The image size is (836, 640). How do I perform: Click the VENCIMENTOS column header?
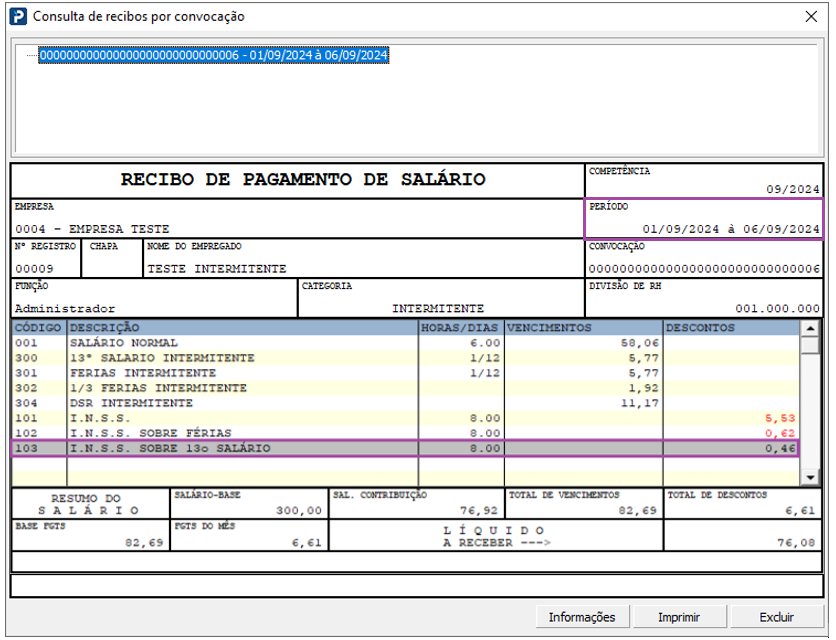[x=583, y=327]
